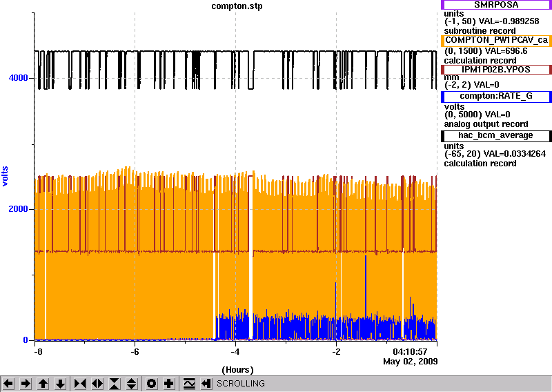This screenshot has height=392, width=552.
Task: Click the (Hours) x-axis title
Action: [x=237, y=370]
